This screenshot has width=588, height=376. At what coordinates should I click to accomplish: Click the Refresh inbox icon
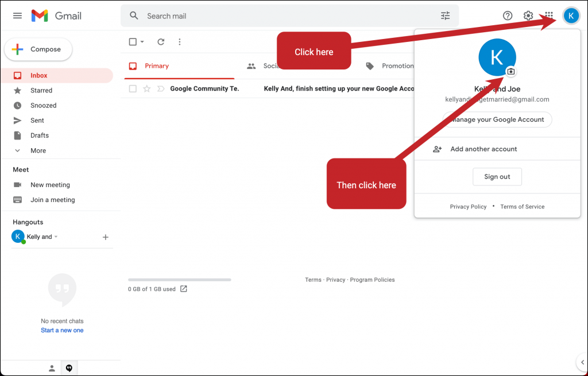point(161,42)
